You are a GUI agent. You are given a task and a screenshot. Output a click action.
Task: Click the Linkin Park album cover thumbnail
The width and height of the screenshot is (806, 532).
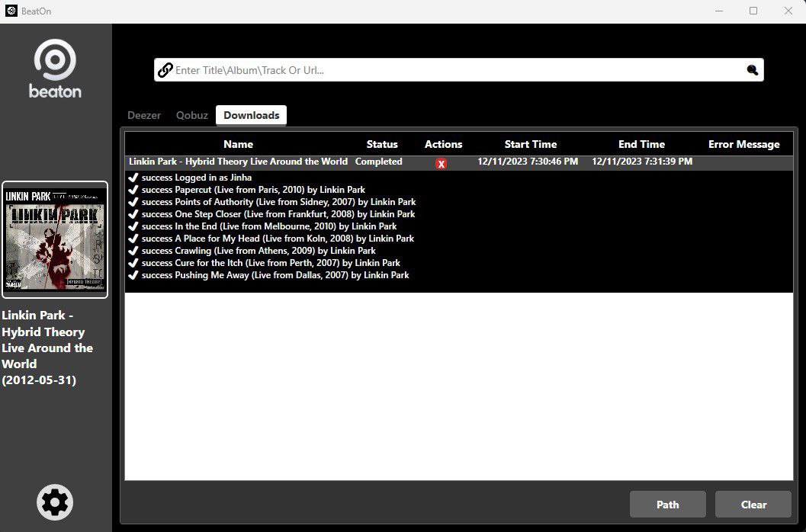(55, 239)
